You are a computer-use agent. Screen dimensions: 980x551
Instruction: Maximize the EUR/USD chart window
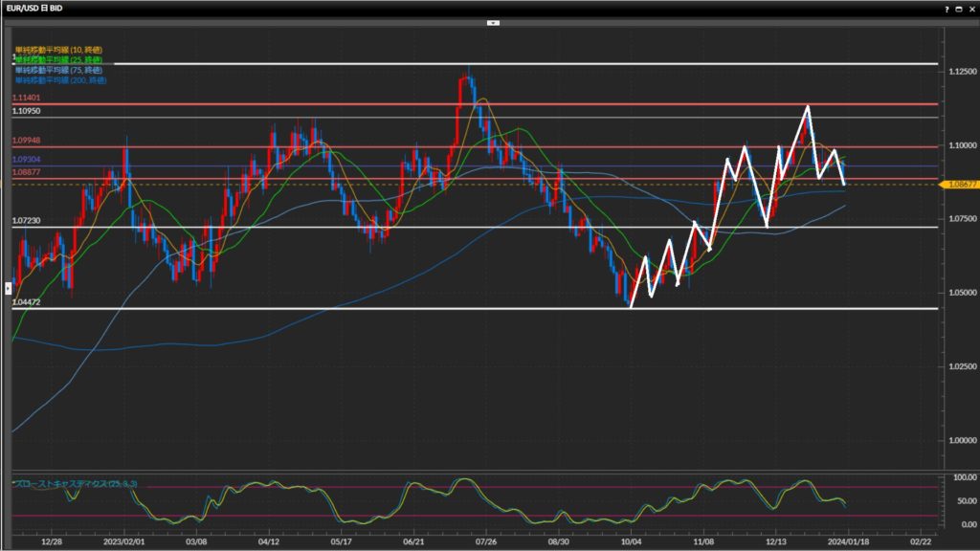coord(958,8)
